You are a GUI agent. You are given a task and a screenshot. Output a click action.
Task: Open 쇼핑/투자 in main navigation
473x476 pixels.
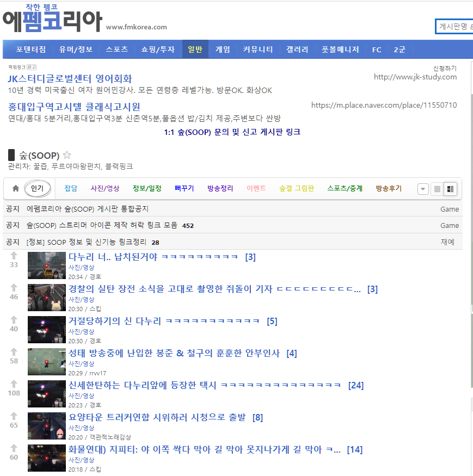(158, 50)
